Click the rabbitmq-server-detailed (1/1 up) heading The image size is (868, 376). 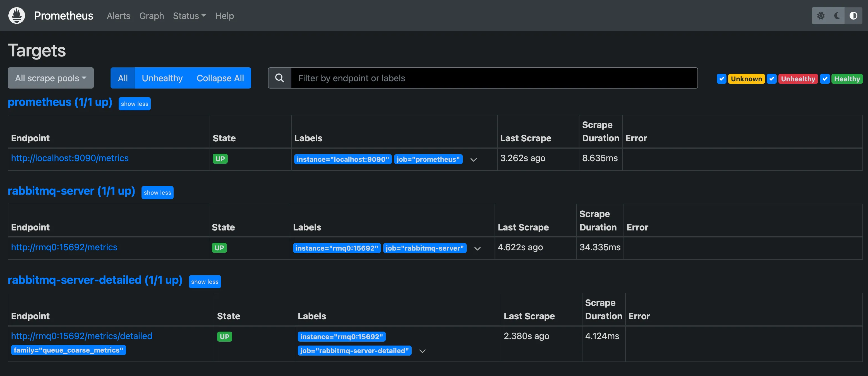(95, 280)
